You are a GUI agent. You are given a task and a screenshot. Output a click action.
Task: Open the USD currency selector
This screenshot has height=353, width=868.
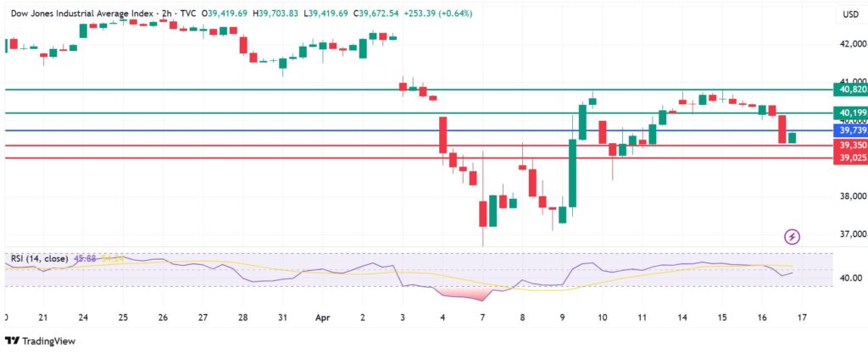coord(849,14)
